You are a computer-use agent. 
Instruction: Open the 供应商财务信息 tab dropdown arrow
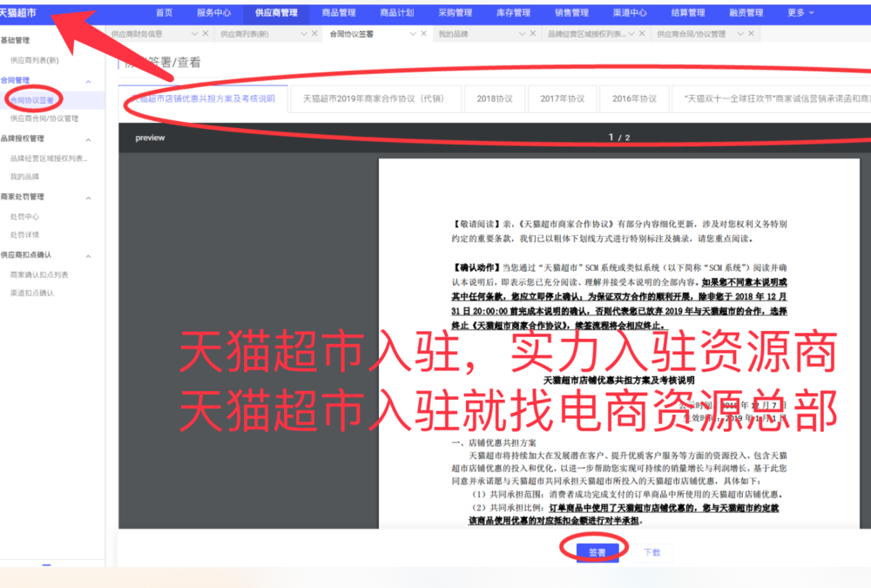(194, 34)
